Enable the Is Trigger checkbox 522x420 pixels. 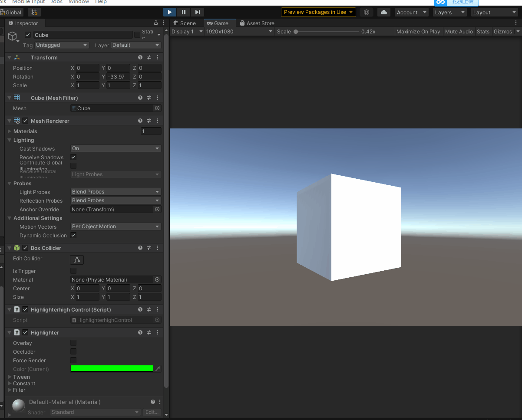click(x=73, y=271)
